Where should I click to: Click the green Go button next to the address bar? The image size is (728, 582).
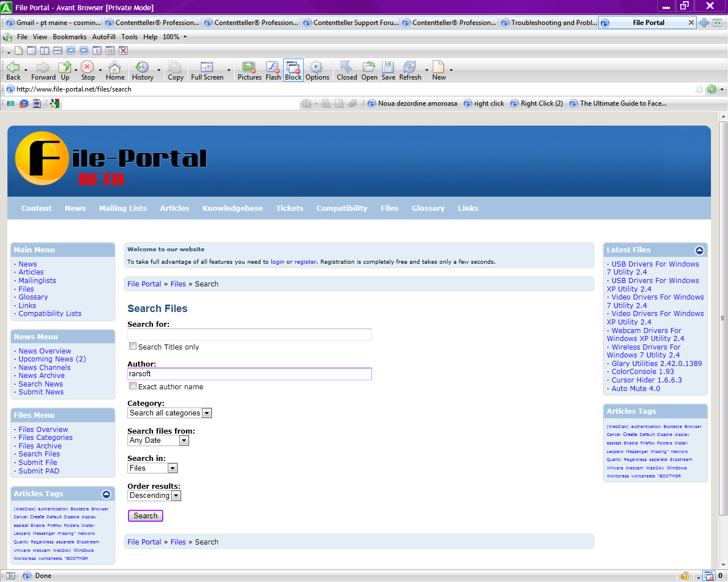point(712,89)
